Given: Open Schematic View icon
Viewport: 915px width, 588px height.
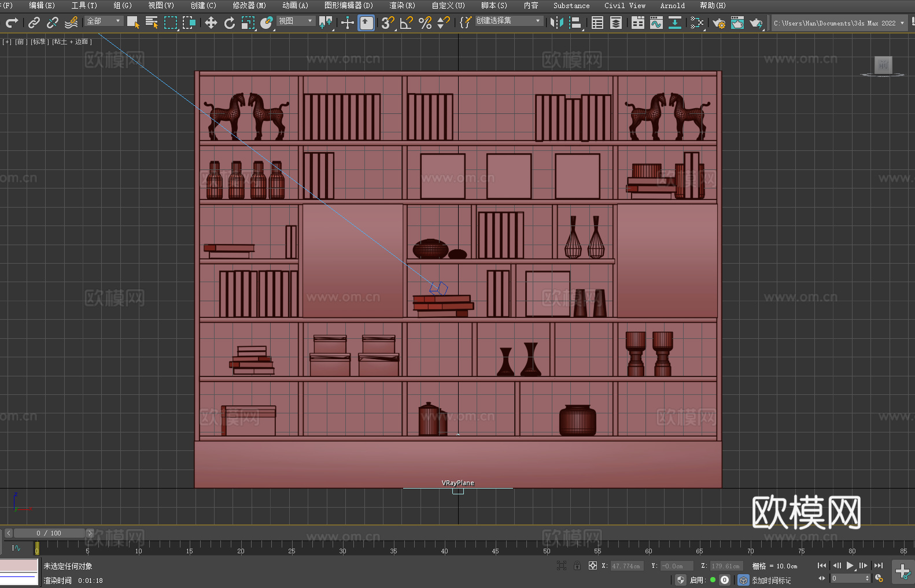Looking at the screenshot, I should pyautogui.click(x=675, y=23).
